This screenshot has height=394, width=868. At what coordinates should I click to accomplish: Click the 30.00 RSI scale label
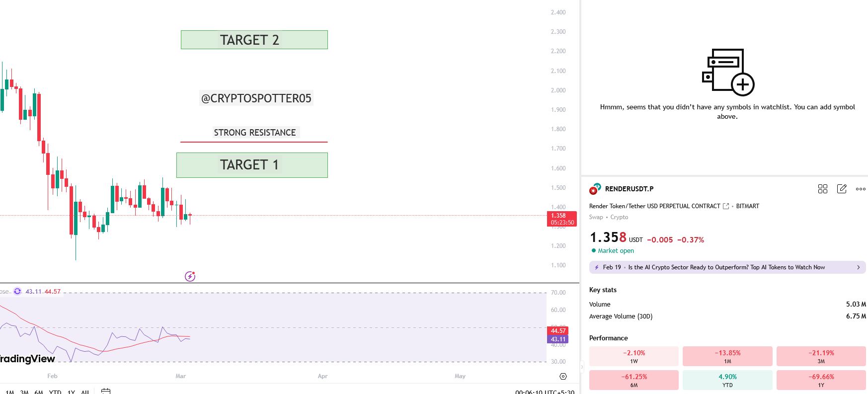click(558, 362)
